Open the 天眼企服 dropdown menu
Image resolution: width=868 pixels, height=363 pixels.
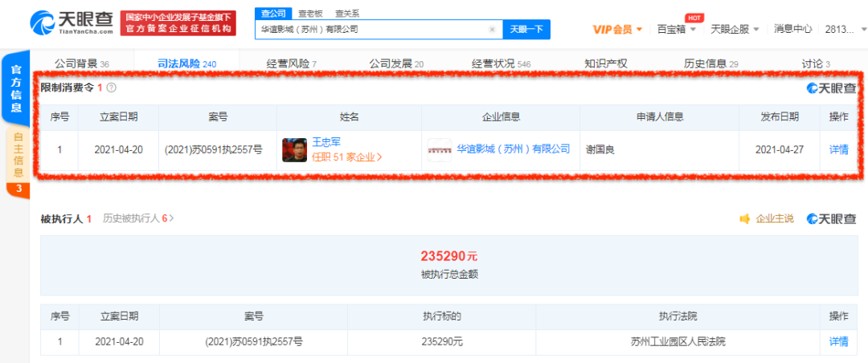pos(735,30)
